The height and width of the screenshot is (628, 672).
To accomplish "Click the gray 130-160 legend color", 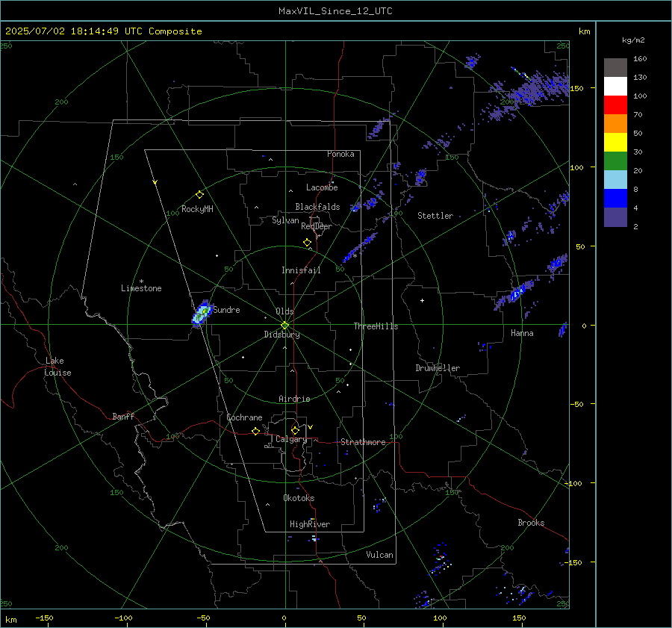I will coord(615,68).
